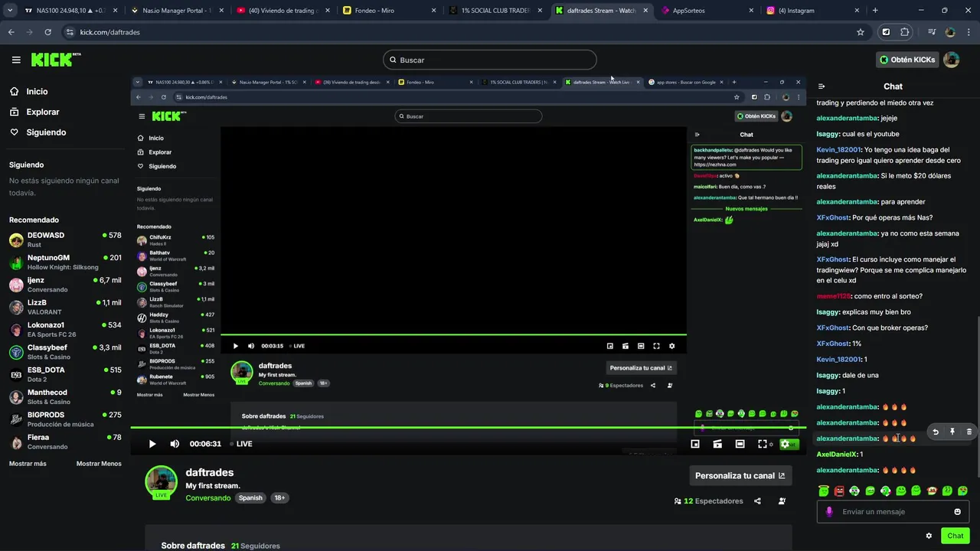This screenshot has height=551, width=980.
Task: Expand recommended list with Mostrar más
Action: pyautogui.click(x=28, y=464)
